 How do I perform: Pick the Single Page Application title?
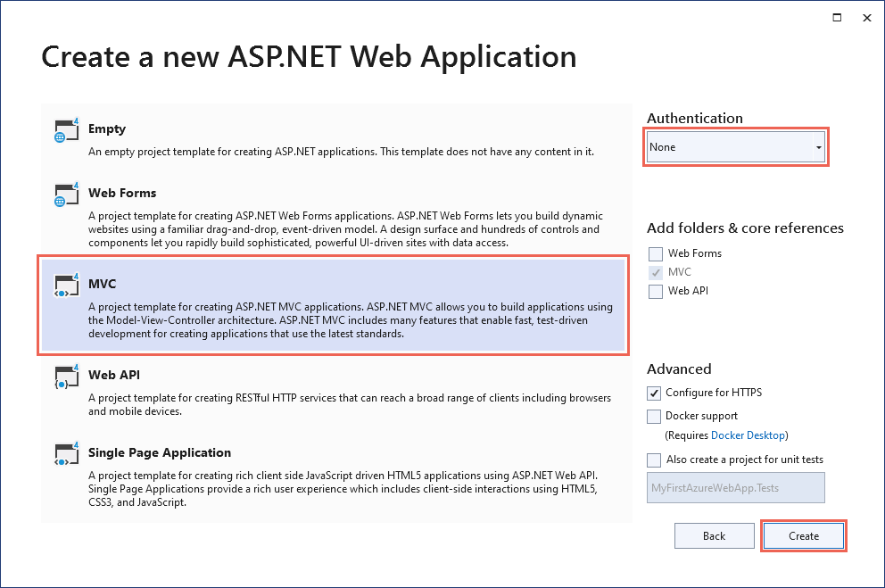(160, 452)
